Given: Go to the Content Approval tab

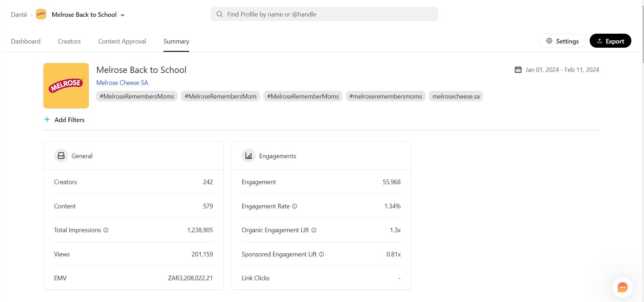Looking at the screenshot, I should pos(122,41).
